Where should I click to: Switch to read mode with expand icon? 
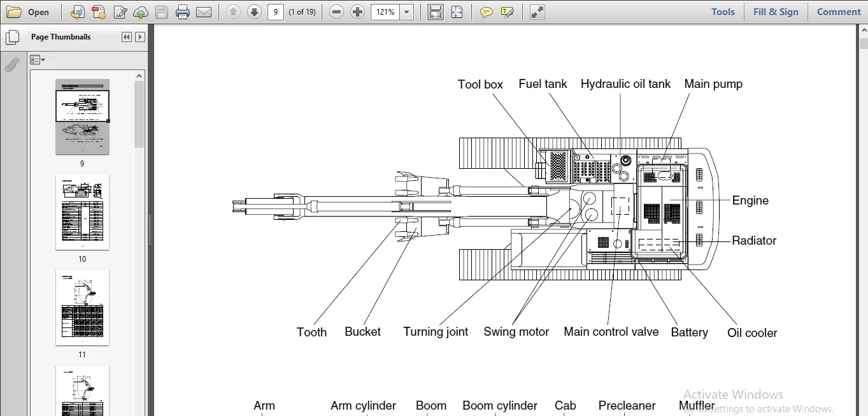pyautogui.click(x=537, y=11)
